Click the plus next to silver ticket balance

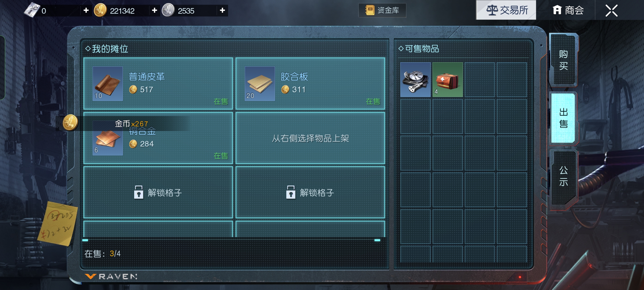(86, 10)
